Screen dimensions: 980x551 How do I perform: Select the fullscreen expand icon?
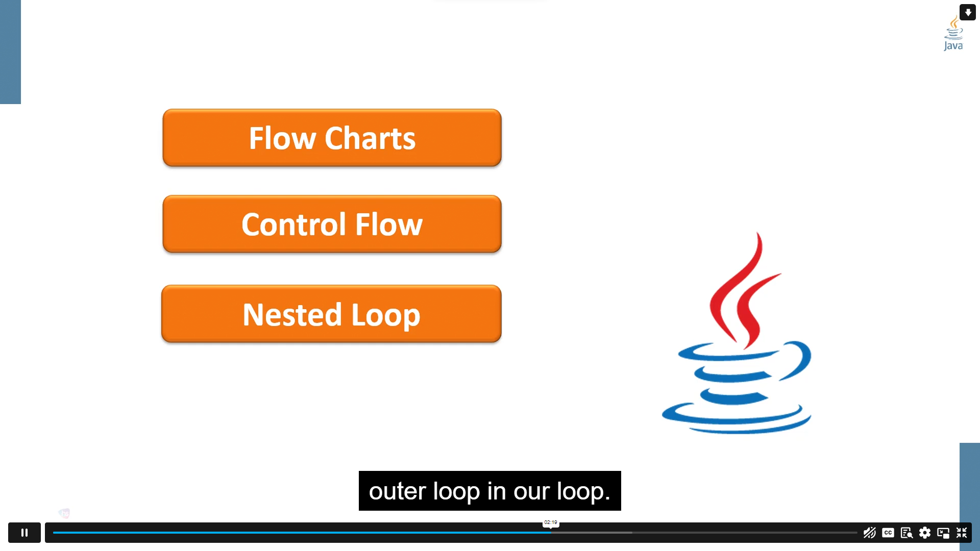point(964,533)
